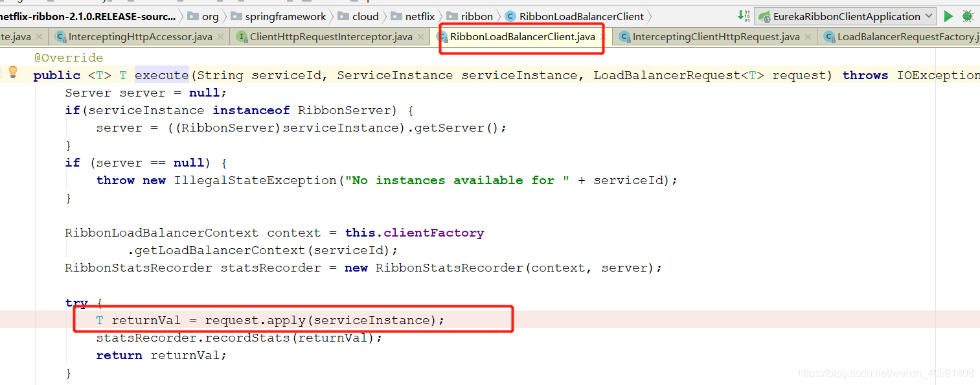Close the InterceptingClientHttpRequest.java tab

point(808,37)
